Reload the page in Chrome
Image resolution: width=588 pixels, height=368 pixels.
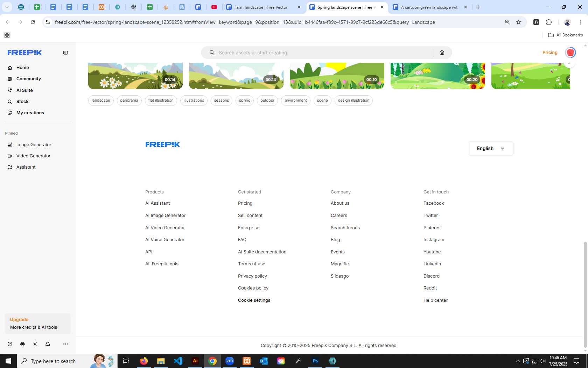(33, 22)
